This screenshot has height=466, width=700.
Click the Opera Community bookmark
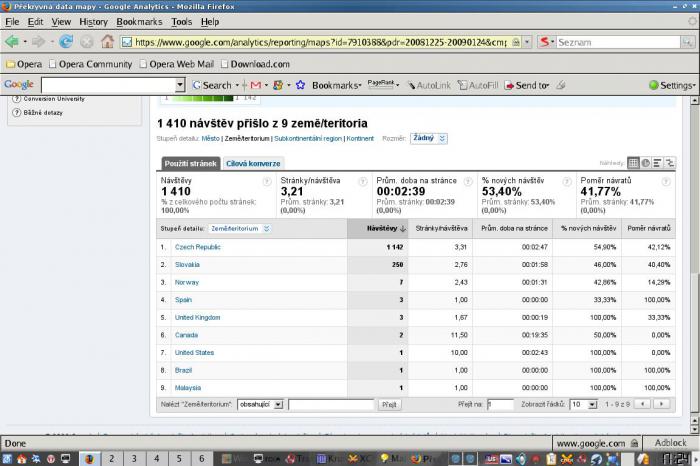(91, 64)
